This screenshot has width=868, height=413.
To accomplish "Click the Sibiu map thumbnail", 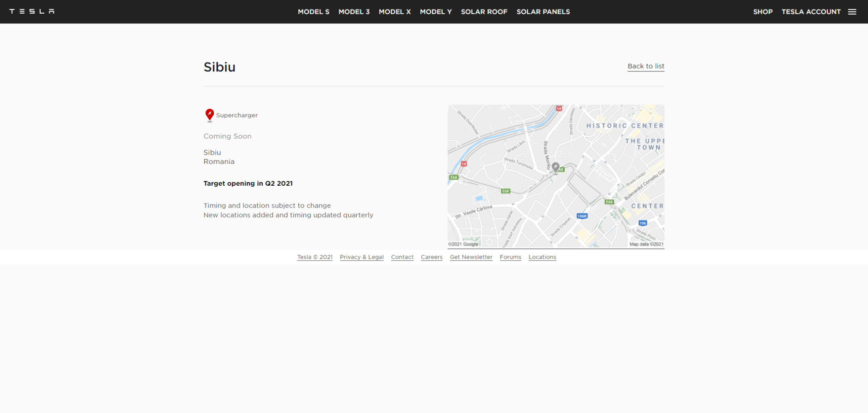I will coord(556,176).
